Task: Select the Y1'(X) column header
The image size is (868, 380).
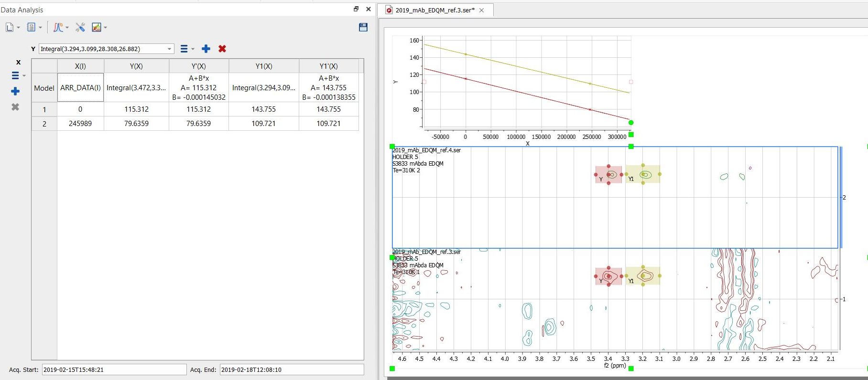Action: pos(328,66)
